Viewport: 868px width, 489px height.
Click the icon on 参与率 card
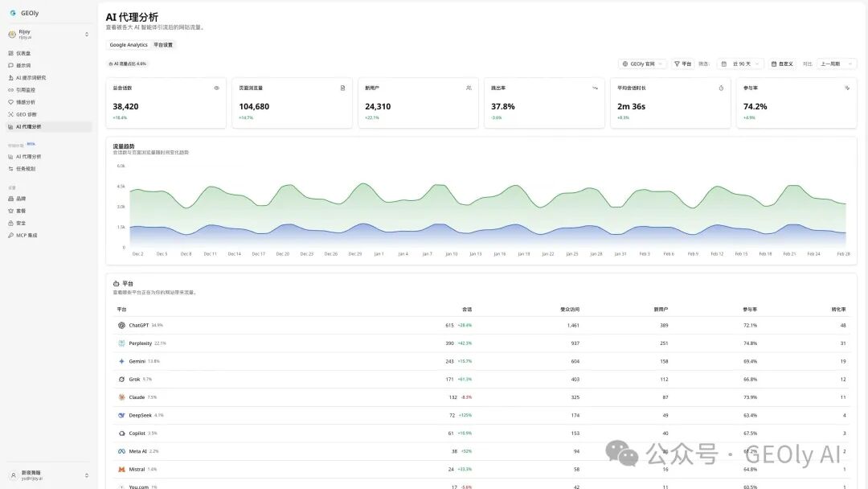click(x=847, y=88)
